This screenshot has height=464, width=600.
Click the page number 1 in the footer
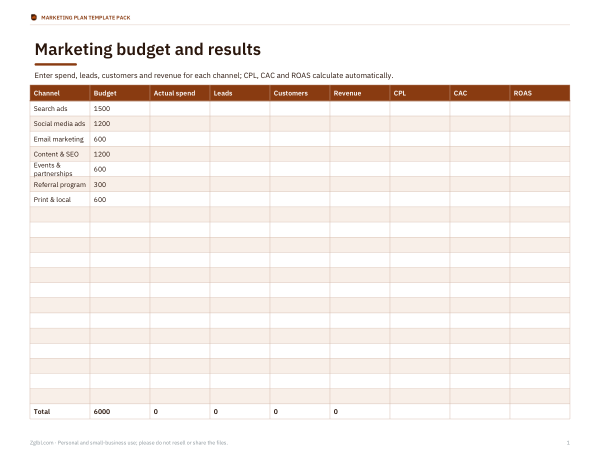pos(568,443)
